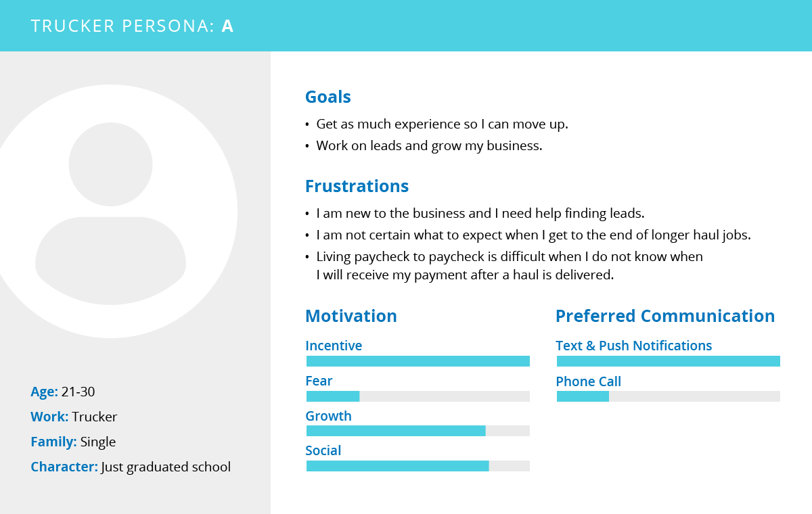This screenshot has width=812, height=514.
Task: Click the Social motivation bar
Action: (x=418, y=466)
